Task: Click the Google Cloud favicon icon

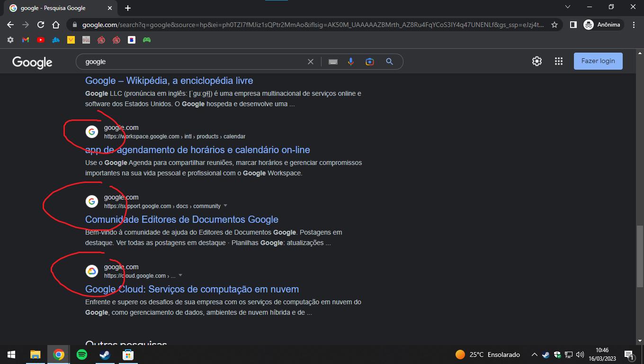Action: 92,271
